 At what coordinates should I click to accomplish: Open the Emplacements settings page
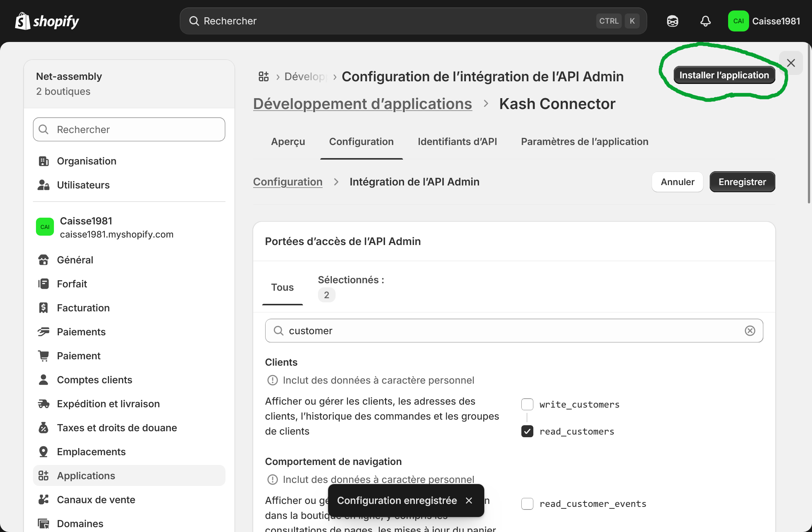[x=129, y=452]
